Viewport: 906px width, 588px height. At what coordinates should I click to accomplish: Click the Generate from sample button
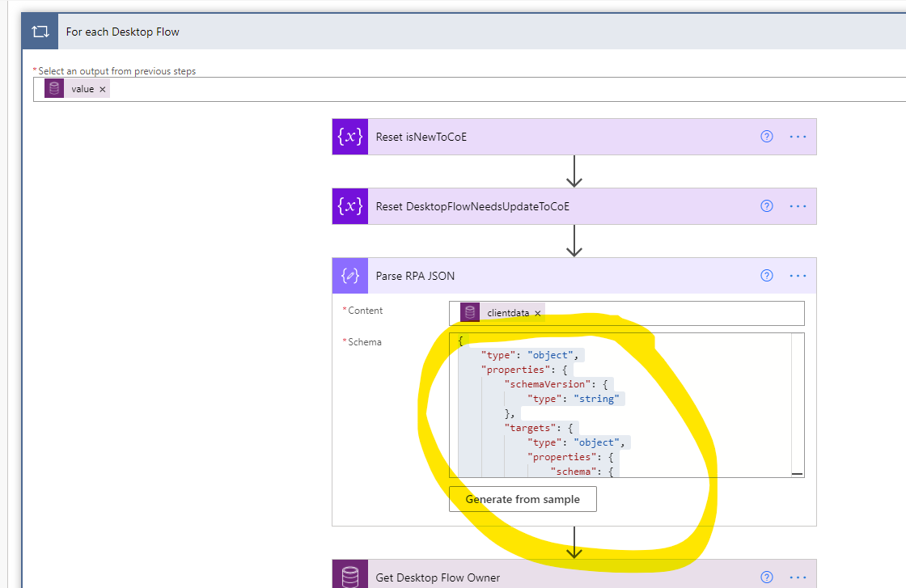(x=522, y=499)
